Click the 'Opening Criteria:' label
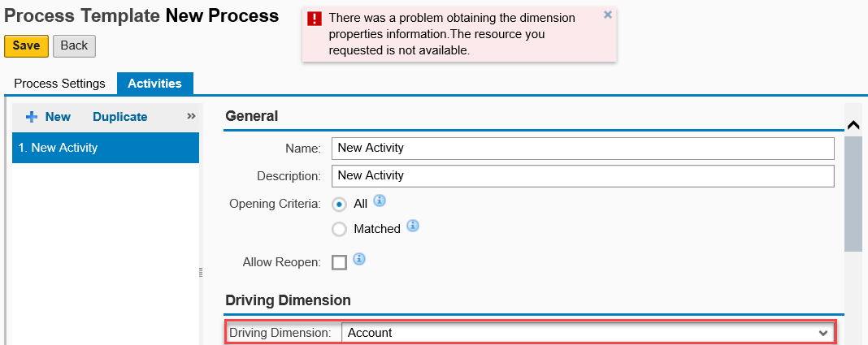 click(276, 204)
